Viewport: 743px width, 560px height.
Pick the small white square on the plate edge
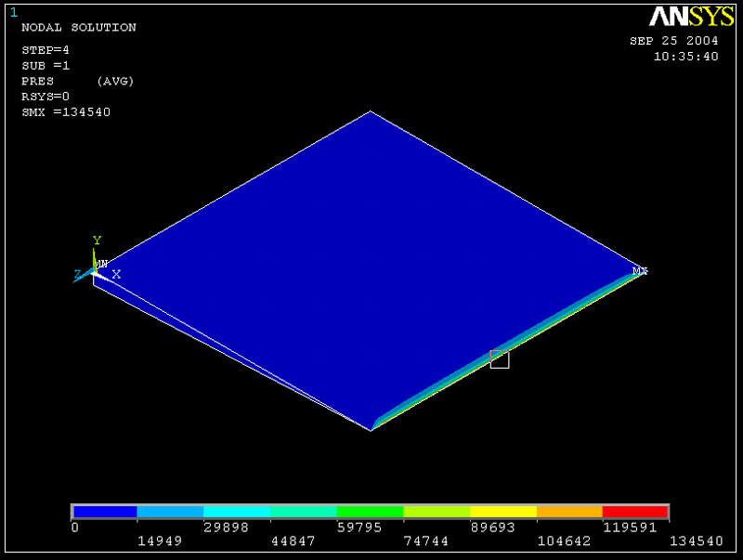click(500, 359)
